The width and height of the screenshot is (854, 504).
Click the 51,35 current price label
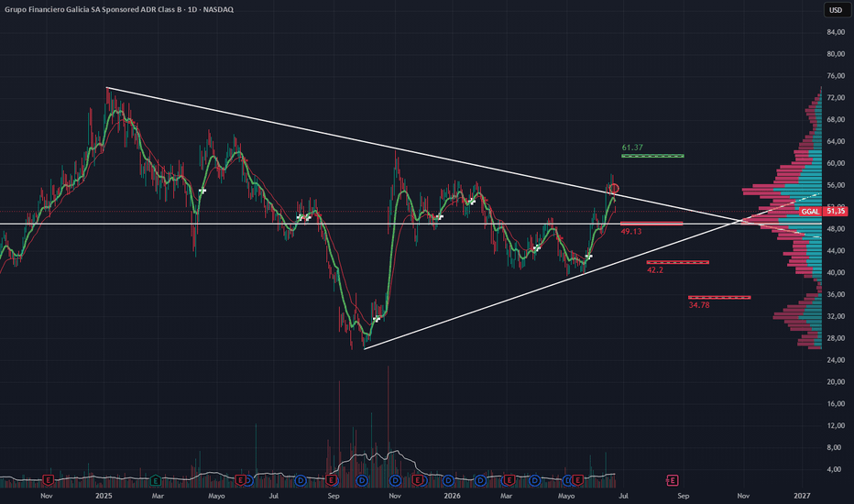(x=836, y=212)
